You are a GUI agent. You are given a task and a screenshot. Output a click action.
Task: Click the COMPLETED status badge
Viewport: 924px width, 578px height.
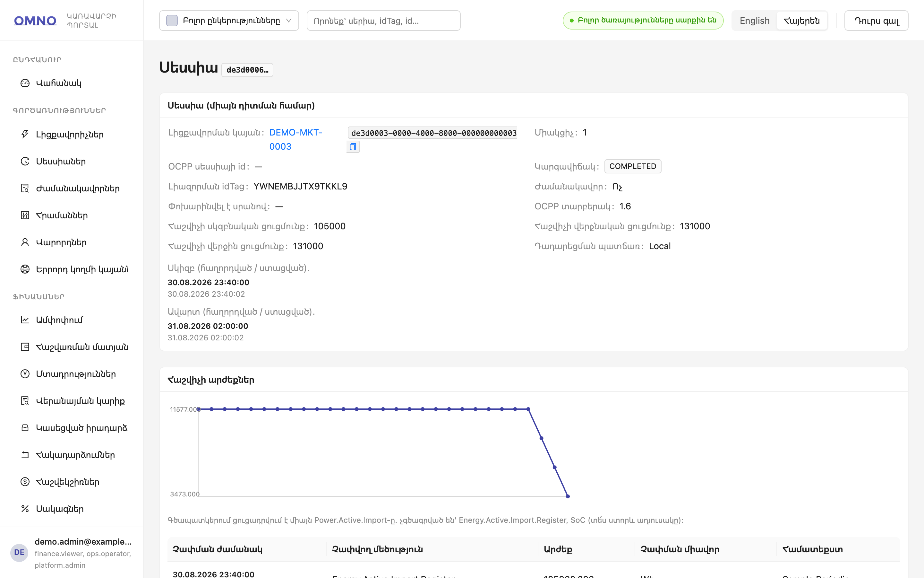(x=633, y=166)
